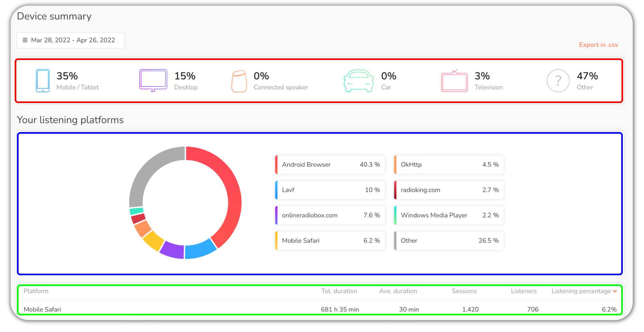The height and width of the screenshot is (332, 644).
Task: Toggle the onlineradiobox.com legend item
Action: point(330,215)
